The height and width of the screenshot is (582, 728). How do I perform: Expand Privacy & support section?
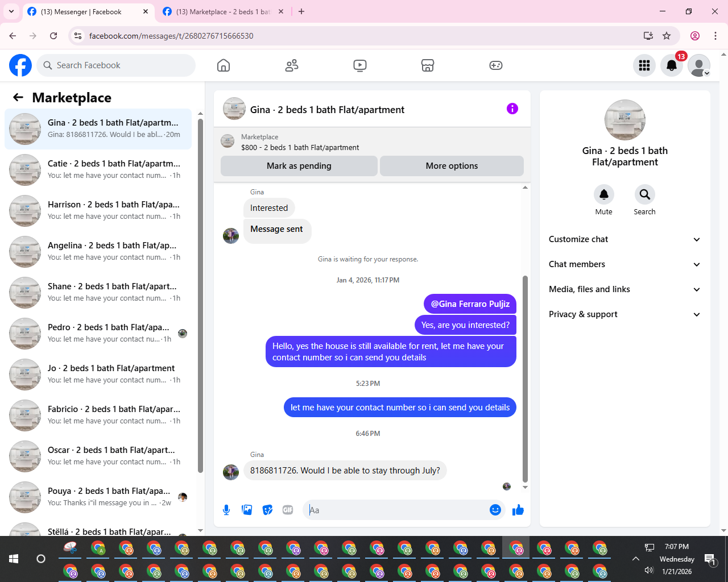624,314
